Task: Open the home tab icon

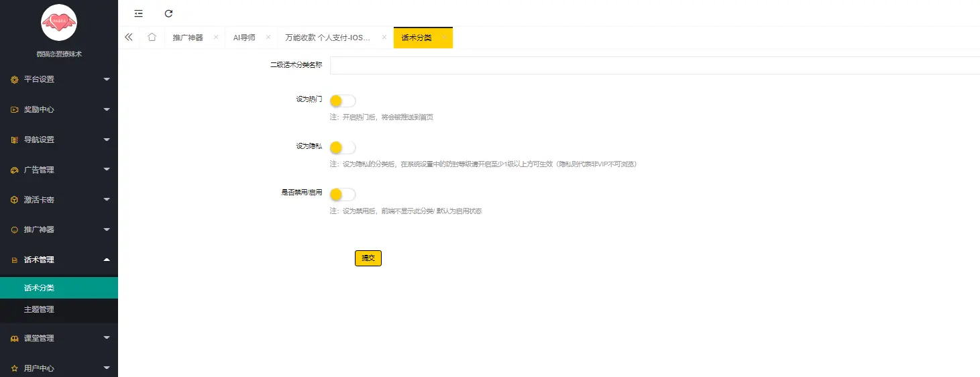Action: pyautogui.click(x=152, y=38)
